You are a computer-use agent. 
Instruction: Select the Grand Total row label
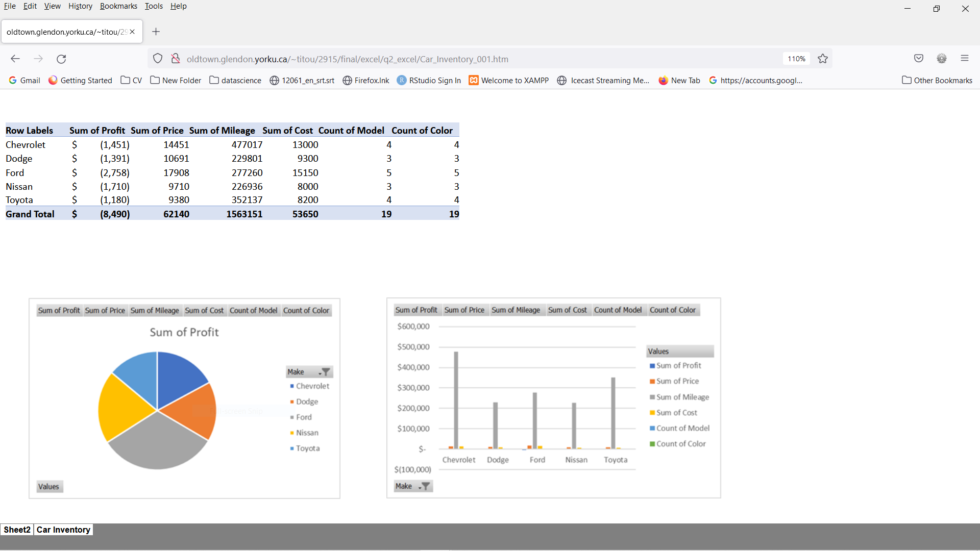pos(30,214)
